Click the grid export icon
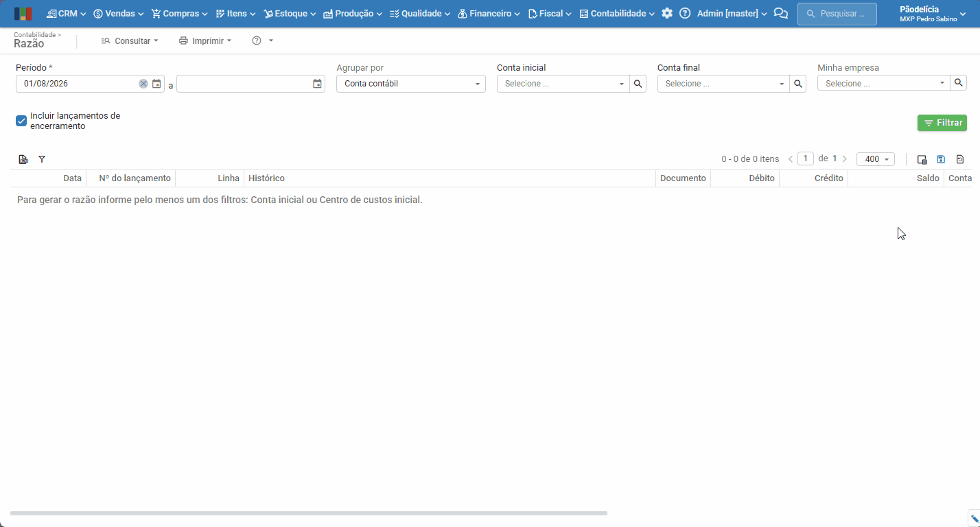 tap(23, 159)
